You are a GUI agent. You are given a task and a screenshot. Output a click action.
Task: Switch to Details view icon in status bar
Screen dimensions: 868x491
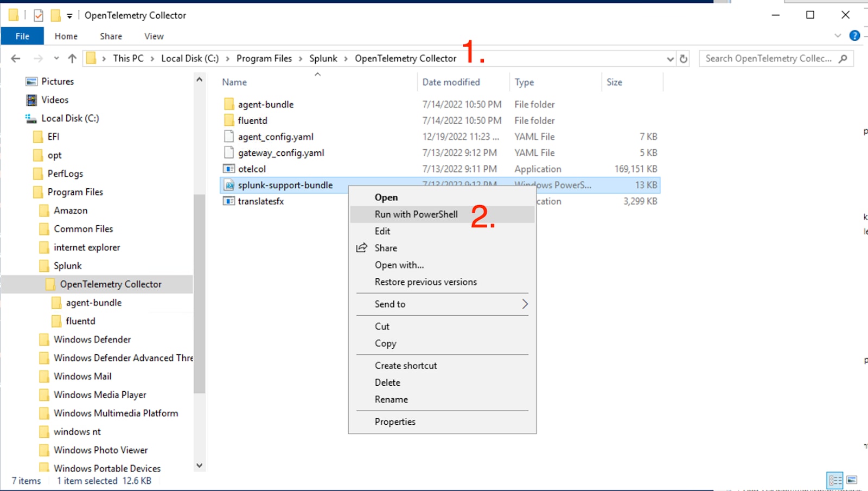pos(835,480)
